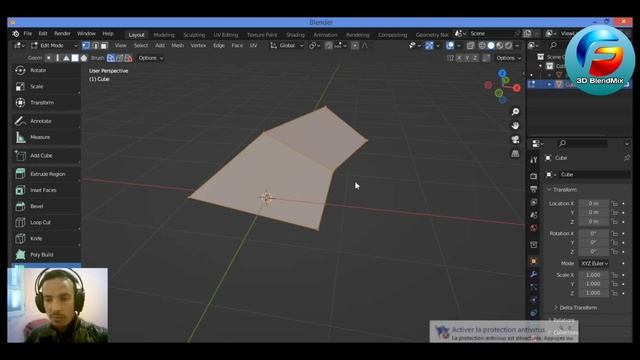Open the pivot point dropdown

pos(314,46)
